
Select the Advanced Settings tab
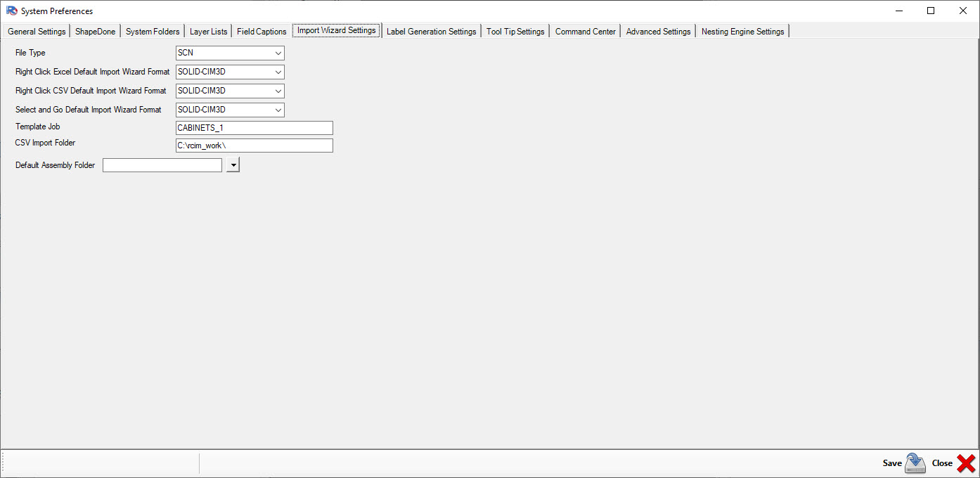pyautogui.click(x=657, y=31)
